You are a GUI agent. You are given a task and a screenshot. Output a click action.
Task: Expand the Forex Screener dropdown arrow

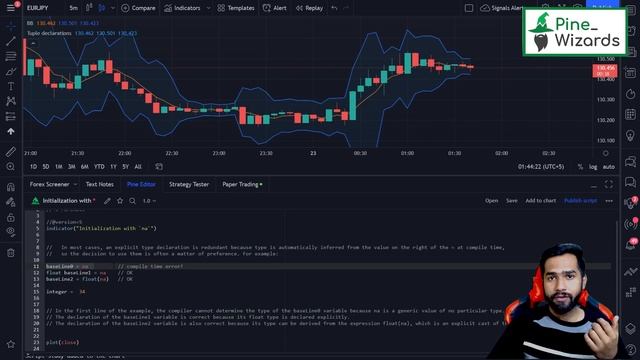75,184
